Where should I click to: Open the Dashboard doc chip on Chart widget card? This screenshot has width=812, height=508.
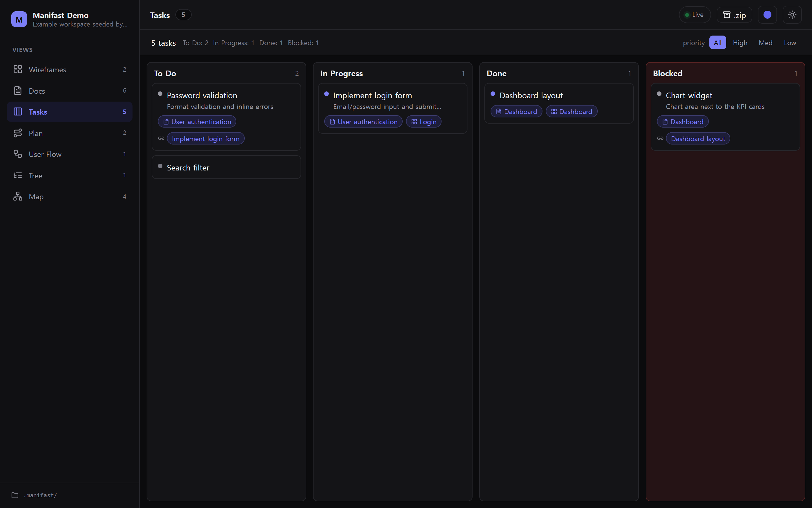click(683, 122)
